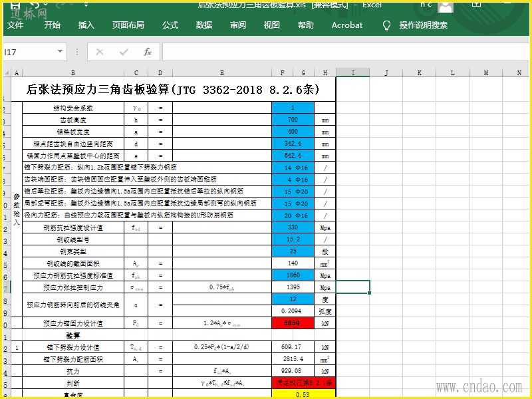Click the 结构安全系数 label cell

click(x=73, y=108)
